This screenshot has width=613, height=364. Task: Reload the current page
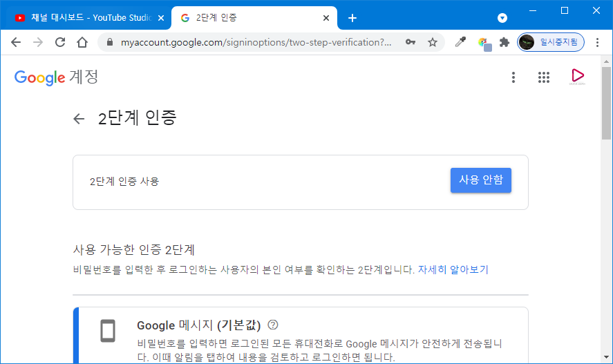tap(60, 42)
